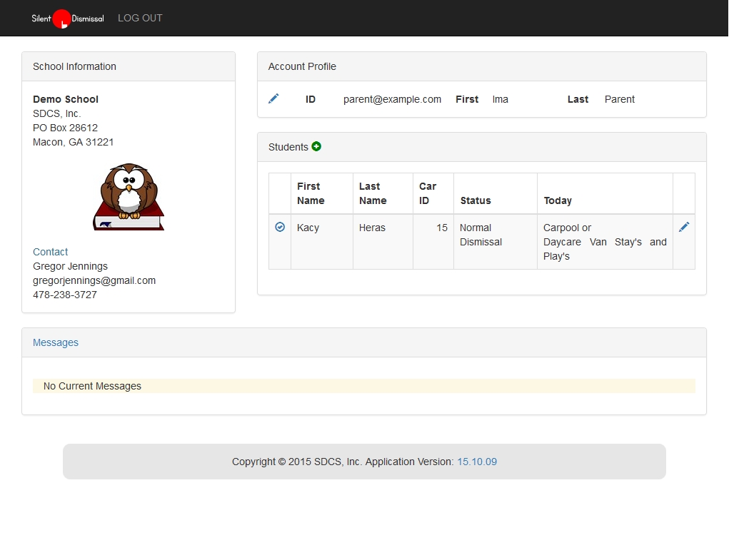
Task: Open the Contact link
Action: (x=50, y=252)
